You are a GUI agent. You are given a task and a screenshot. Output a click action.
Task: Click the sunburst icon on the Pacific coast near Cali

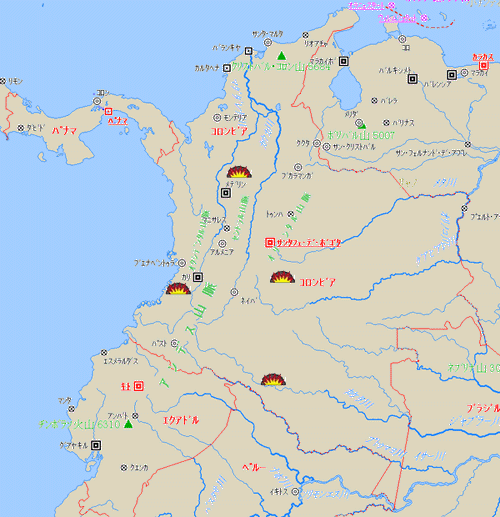[178, 289]
